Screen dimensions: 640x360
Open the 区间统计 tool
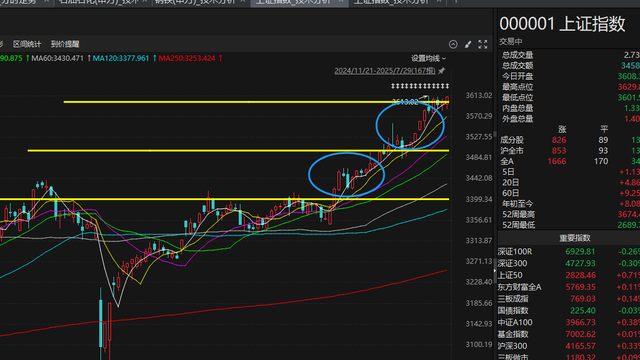(x=27, y=44)
